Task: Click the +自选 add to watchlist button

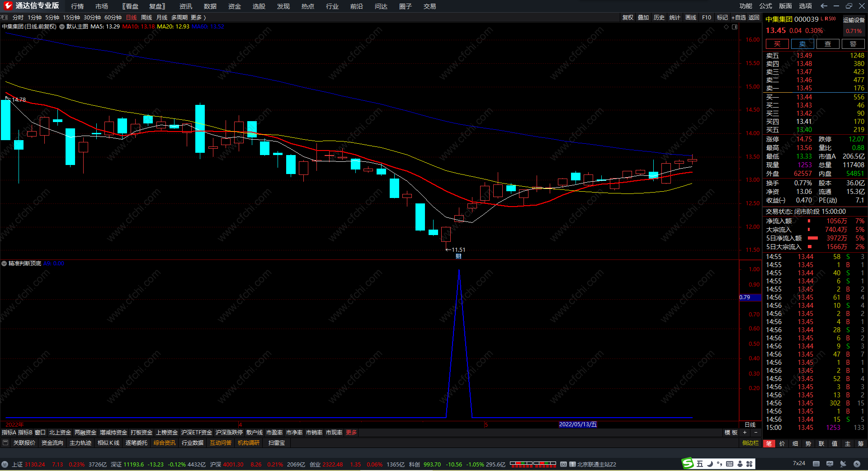Action: [739, 18]
